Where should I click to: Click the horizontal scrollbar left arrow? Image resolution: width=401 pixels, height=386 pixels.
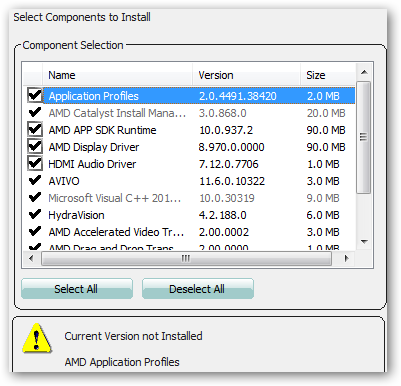click(x=31, y=258)
